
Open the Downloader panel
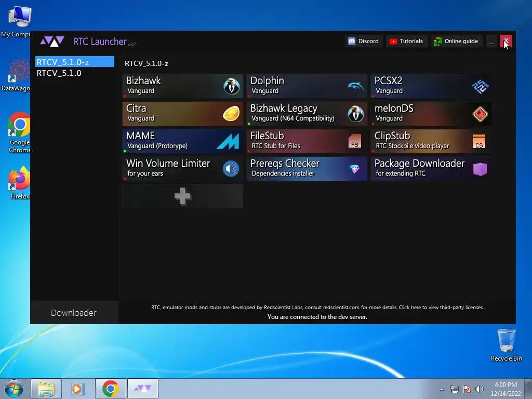[x=74, y=313]
